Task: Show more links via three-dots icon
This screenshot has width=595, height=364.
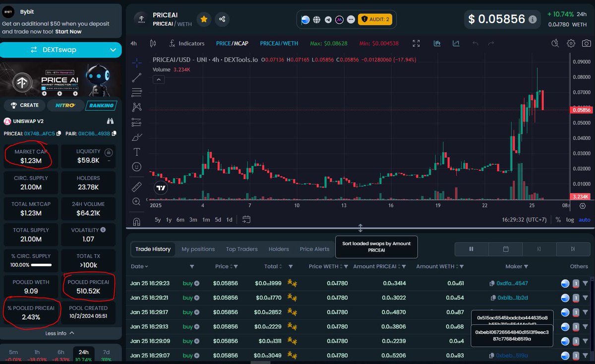Action: [x=351, y=20]
